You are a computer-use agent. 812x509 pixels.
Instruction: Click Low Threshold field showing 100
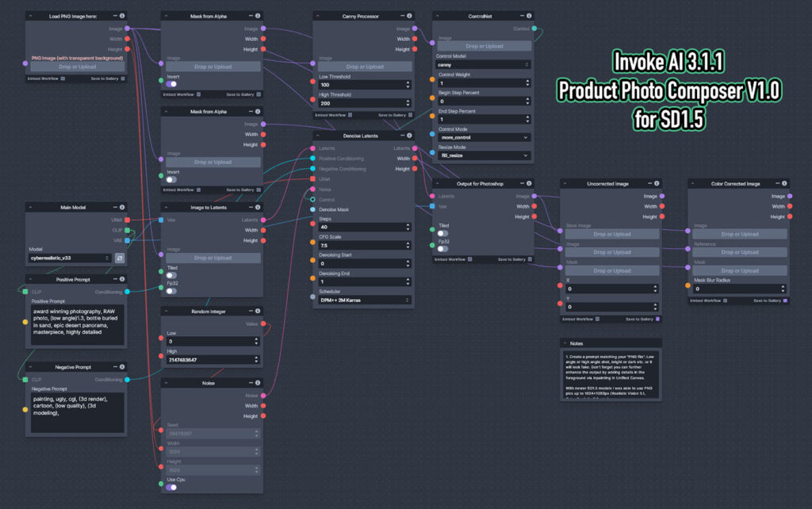click(364, 84)
